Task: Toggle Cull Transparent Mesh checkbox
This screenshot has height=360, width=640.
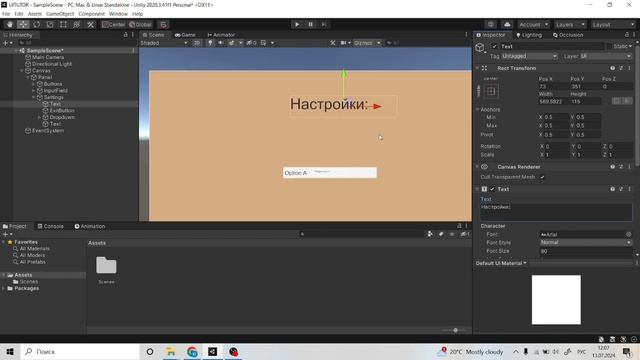Action: [542, 177]
